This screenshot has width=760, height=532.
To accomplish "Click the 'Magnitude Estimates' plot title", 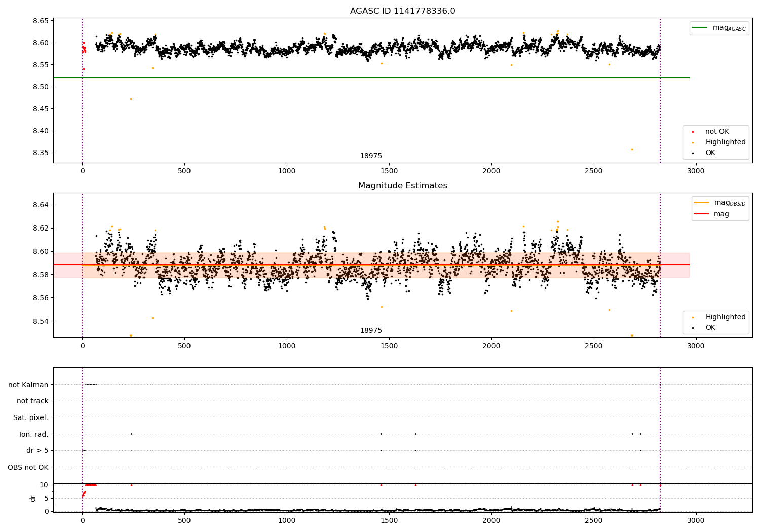I will (x=402, y=186).
